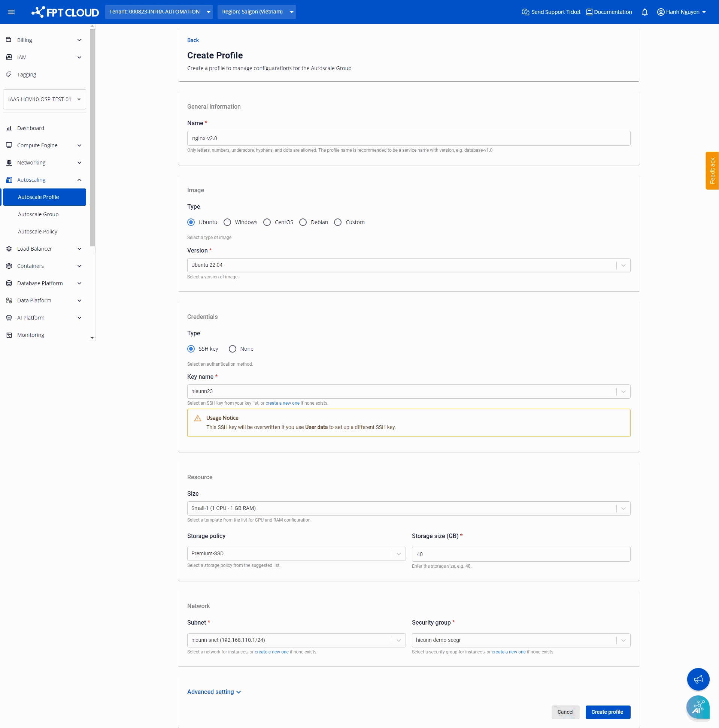Screen dimensions: 719x728
Task: Open the Key name hieunn23 dropdown
Action: [409, 392]
